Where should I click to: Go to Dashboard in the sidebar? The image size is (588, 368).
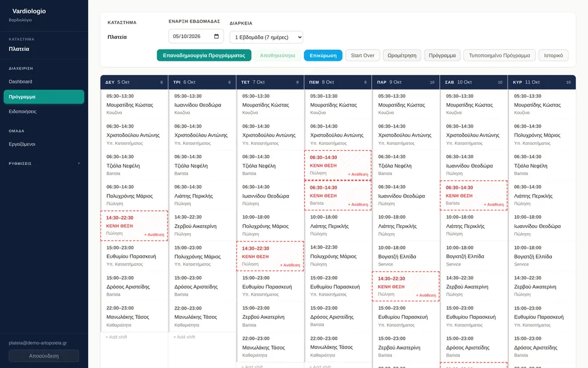tap(44, 82)
